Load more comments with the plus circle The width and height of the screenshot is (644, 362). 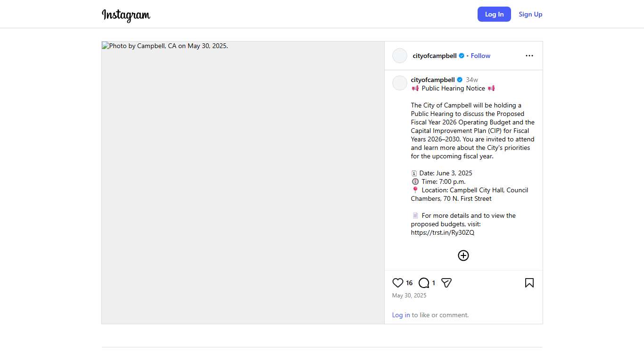pos(463,255)
